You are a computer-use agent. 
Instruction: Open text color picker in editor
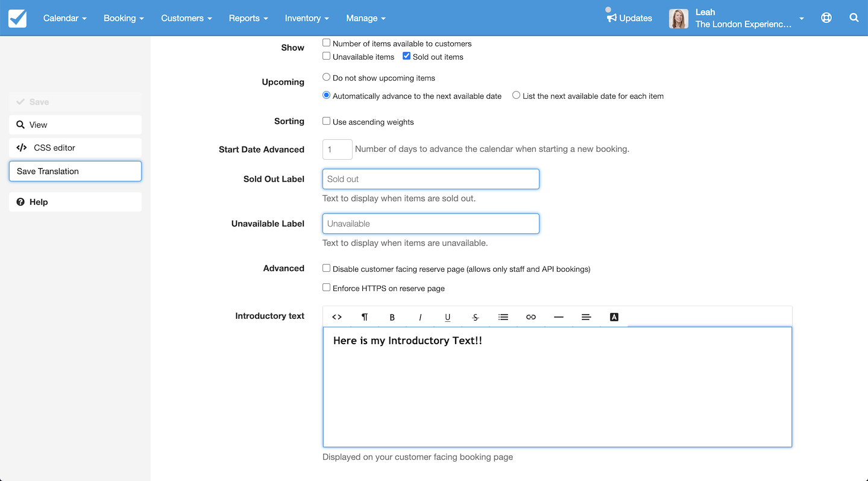pyautogui.click(x=614, y=317)
